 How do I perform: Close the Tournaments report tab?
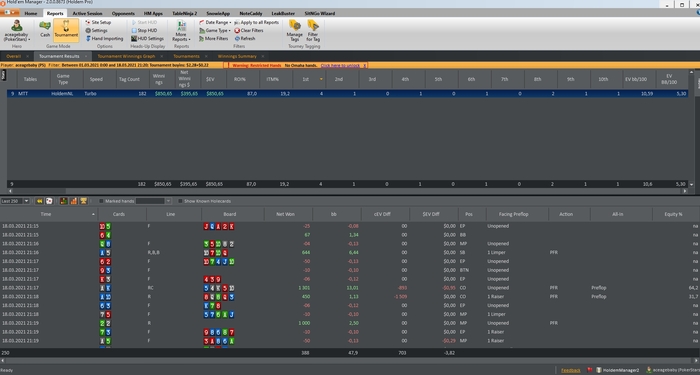(206, 56)
